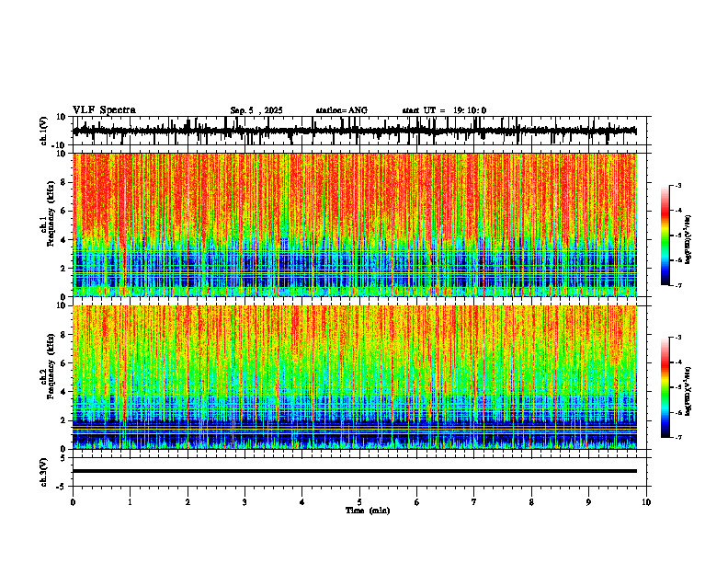Click the ch.1 waveform trace panel
The image size is (728, 563).
pyautogui.click(x=361, y=131)
